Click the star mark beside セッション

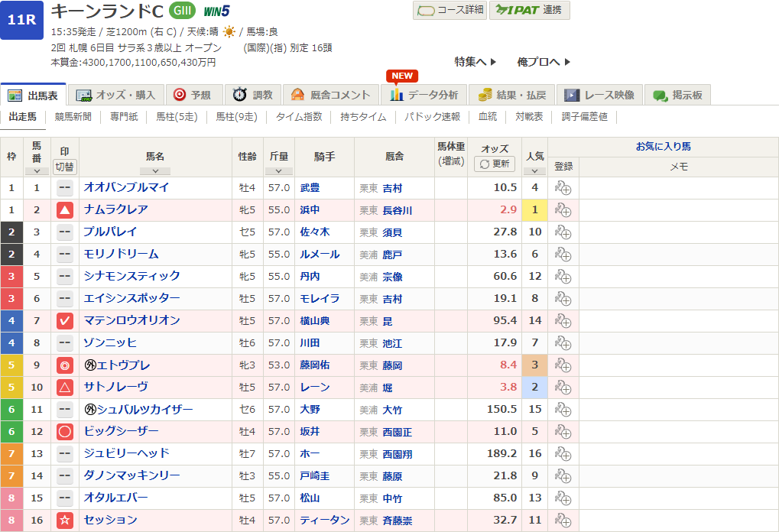pyautogui.click(x=65, y=521)
